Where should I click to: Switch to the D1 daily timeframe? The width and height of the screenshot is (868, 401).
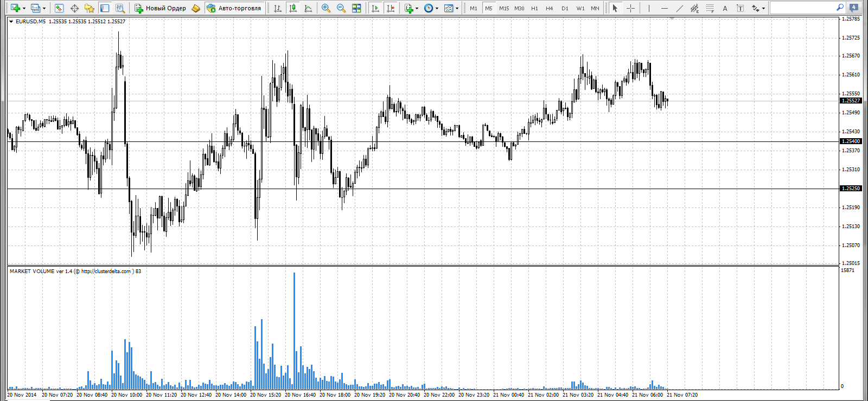(x=565, y=8)
